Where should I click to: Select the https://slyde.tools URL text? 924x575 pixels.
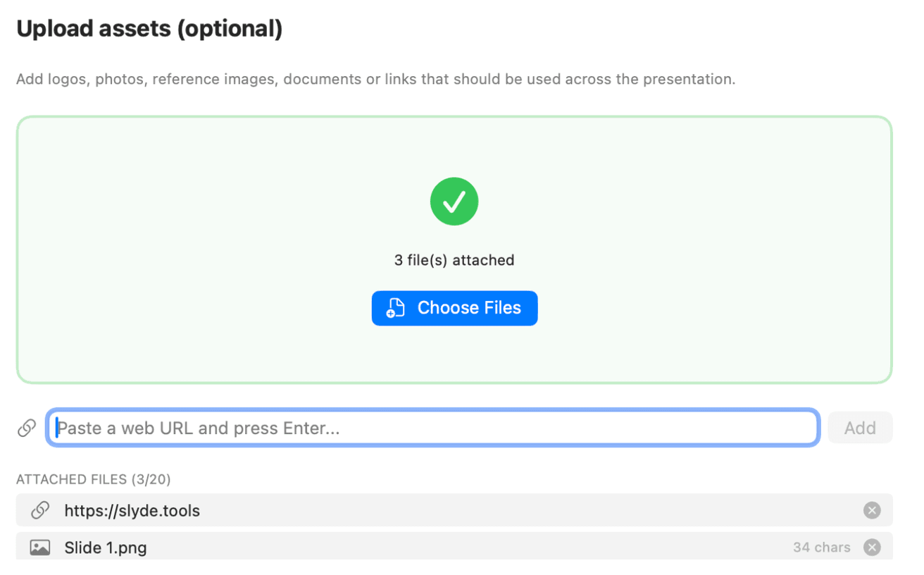[x=132, y=511]
